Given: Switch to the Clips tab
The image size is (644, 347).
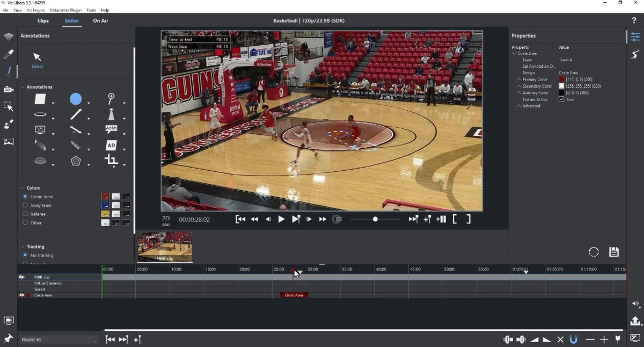Looking at the screenshot, I should coord(43,20).
